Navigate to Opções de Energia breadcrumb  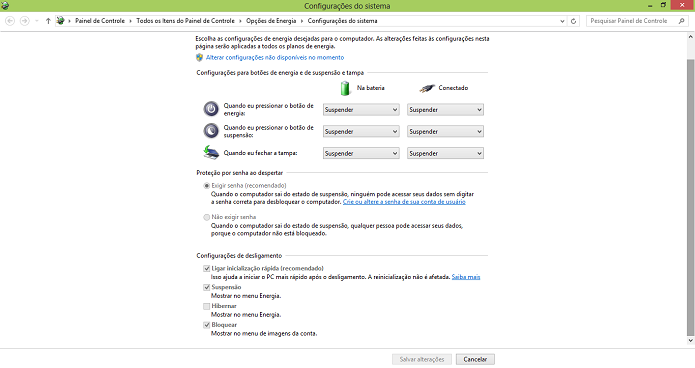coord(271,21)
